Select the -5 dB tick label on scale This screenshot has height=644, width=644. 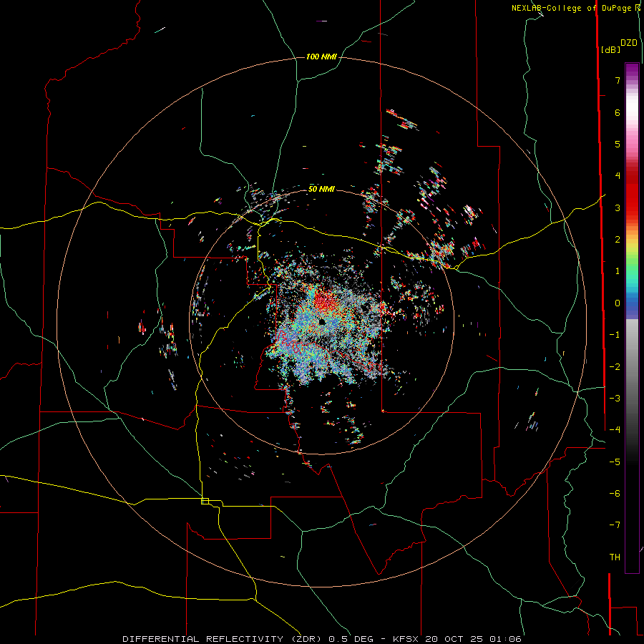coord(615,462)
